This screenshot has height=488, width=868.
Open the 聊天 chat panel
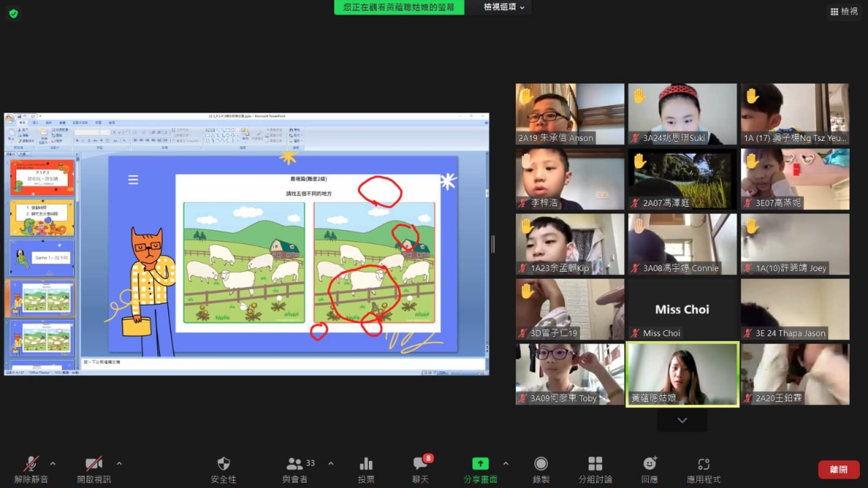pyautogui.click(x=420, y=464)
